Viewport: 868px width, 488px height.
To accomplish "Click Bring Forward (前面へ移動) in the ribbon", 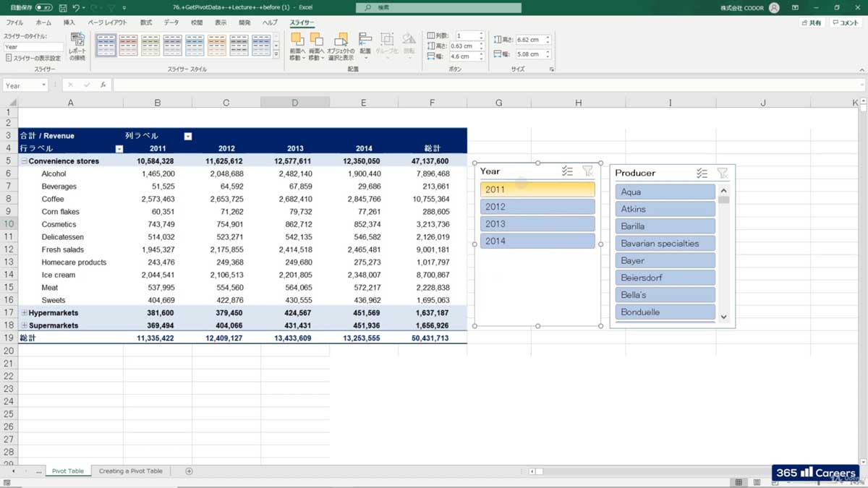I will click(298, 45).
